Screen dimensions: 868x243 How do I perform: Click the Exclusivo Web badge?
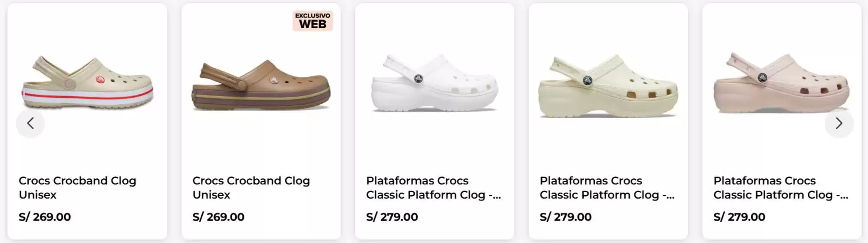pos(313,21)
